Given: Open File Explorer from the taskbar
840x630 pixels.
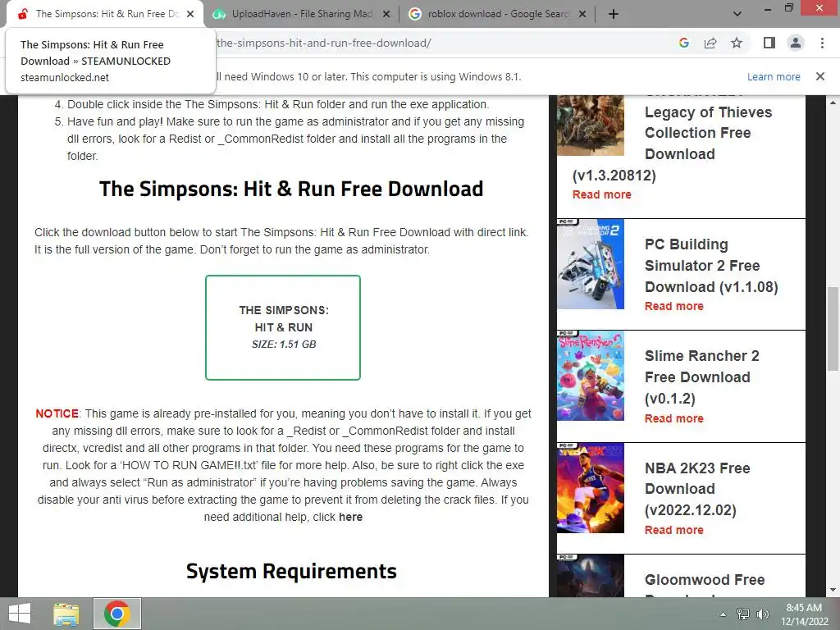Looking at the screenshot, I should pos(66,614).
